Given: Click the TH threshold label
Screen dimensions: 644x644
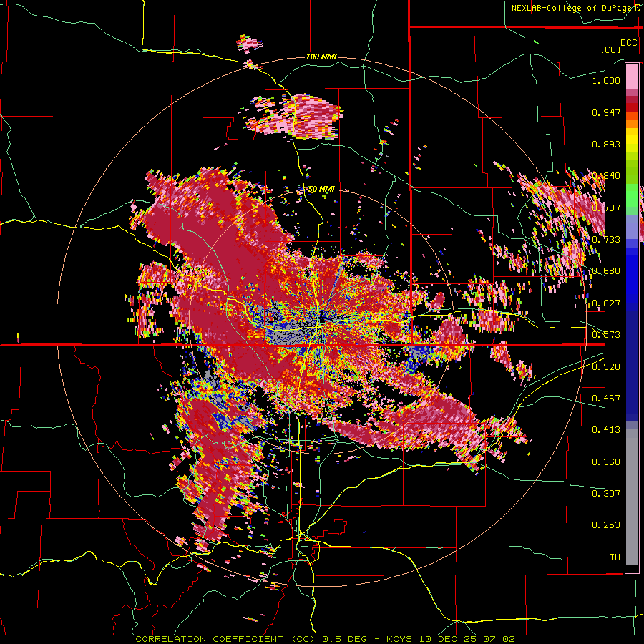Looking at the screenshot, I should pos(615,557).
